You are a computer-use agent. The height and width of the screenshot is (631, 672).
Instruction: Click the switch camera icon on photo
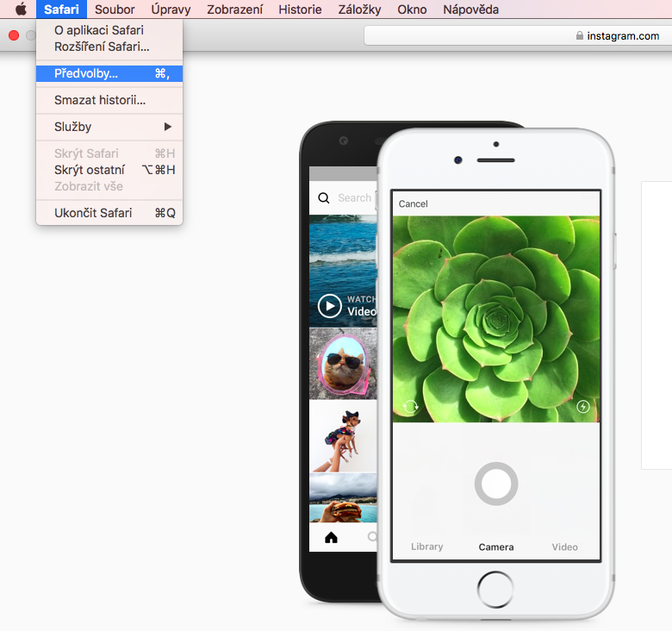(411, 406)
